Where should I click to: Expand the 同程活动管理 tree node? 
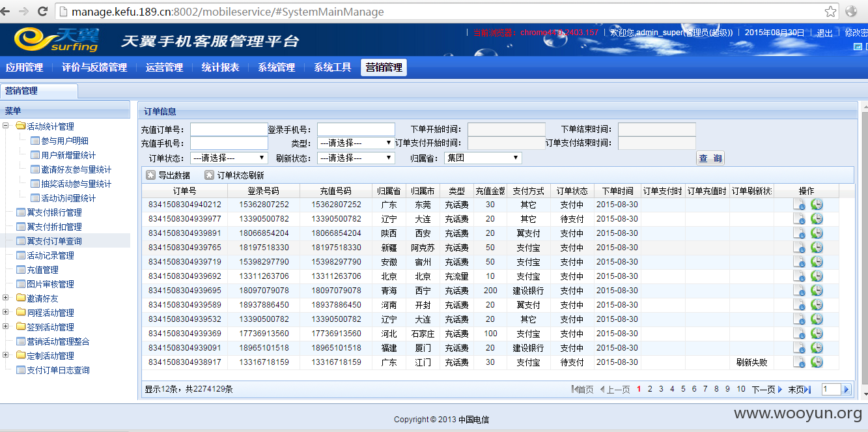(x=6, y=313)
